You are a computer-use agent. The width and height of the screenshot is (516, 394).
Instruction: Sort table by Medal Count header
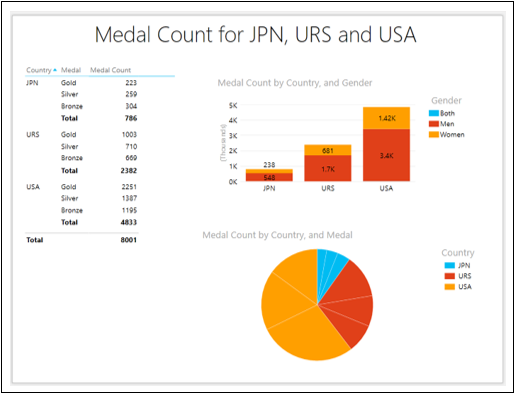(110, 70)
